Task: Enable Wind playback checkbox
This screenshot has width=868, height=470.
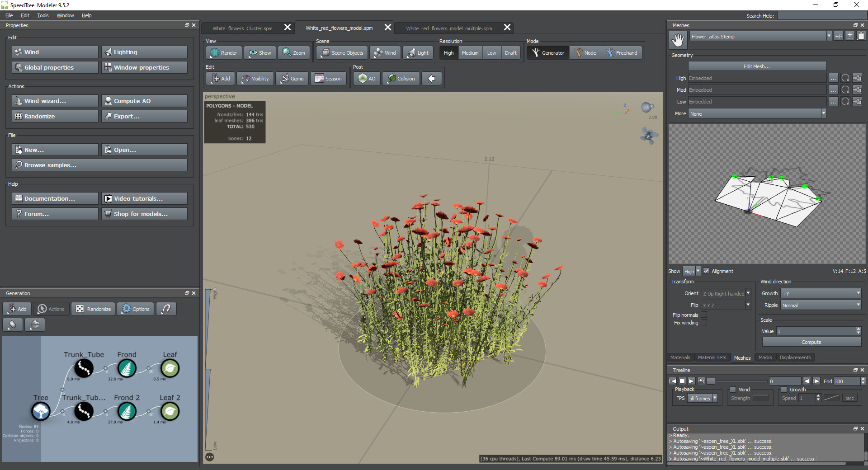Action: click(733, 390)
